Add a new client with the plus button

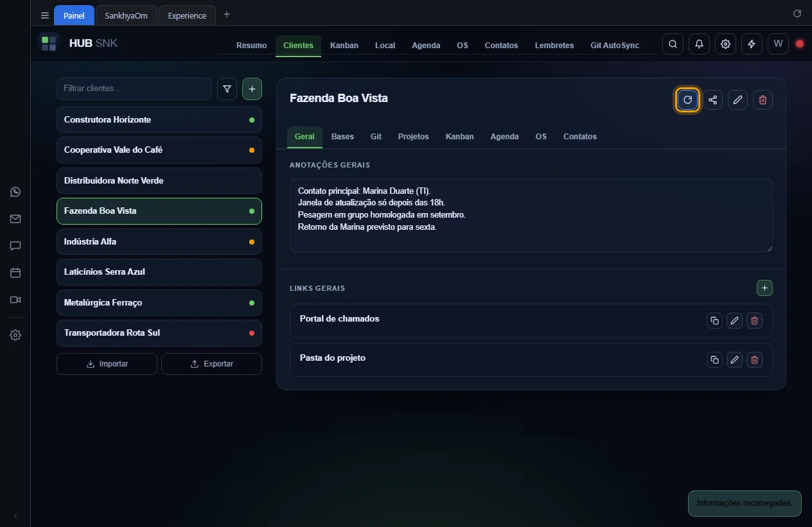(252, 89)
